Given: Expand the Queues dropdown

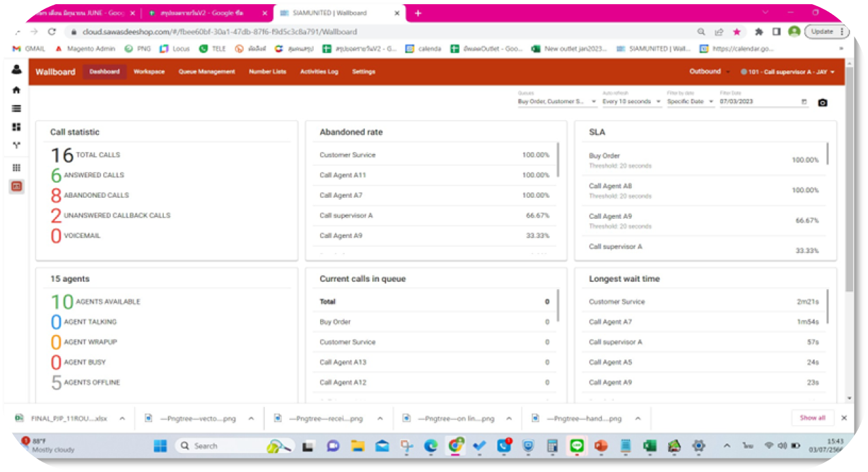Looking at the screenshot, I should [557, 102].
